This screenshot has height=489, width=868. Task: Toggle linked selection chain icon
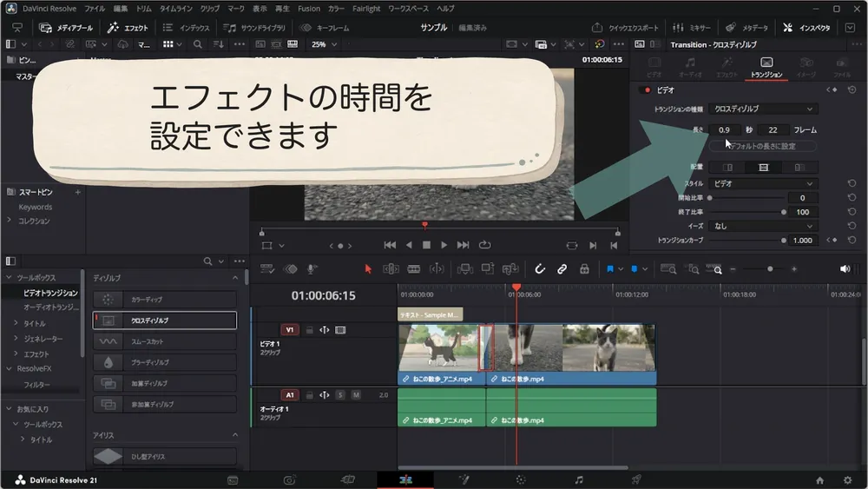point(562,269)
